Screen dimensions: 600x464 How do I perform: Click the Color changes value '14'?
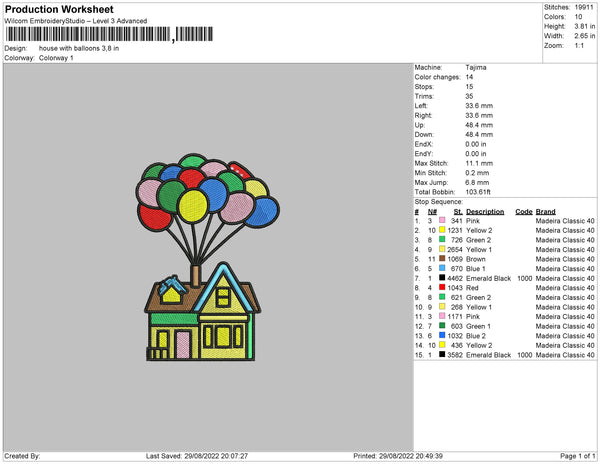point(470,77)
